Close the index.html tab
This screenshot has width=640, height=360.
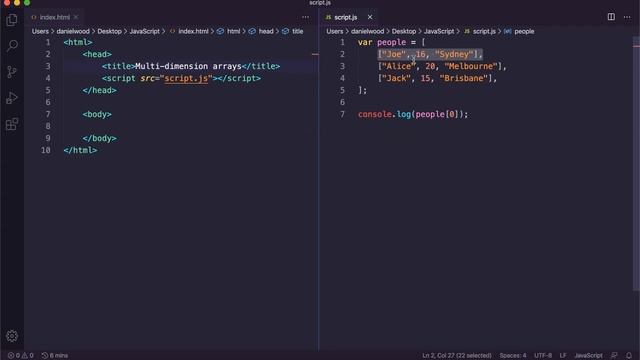click(76, 17)
